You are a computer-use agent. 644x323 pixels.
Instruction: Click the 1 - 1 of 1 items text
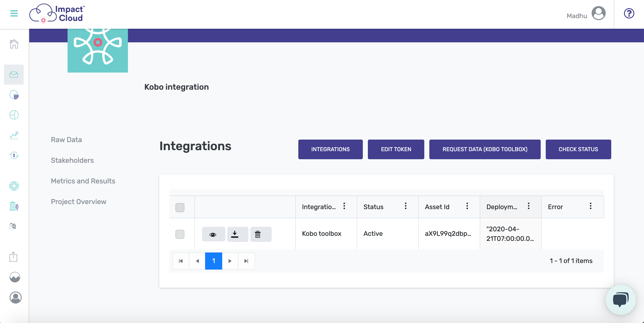pyautogui.click(x=571, y=261)
